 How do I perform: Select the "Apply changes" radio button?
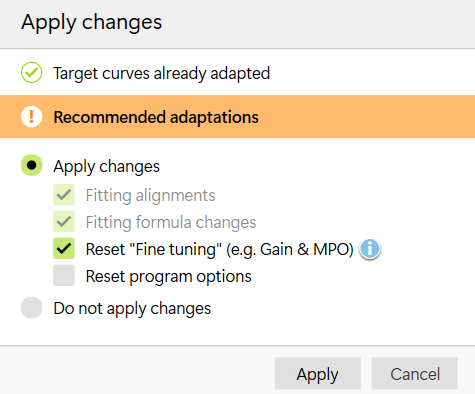32,165
